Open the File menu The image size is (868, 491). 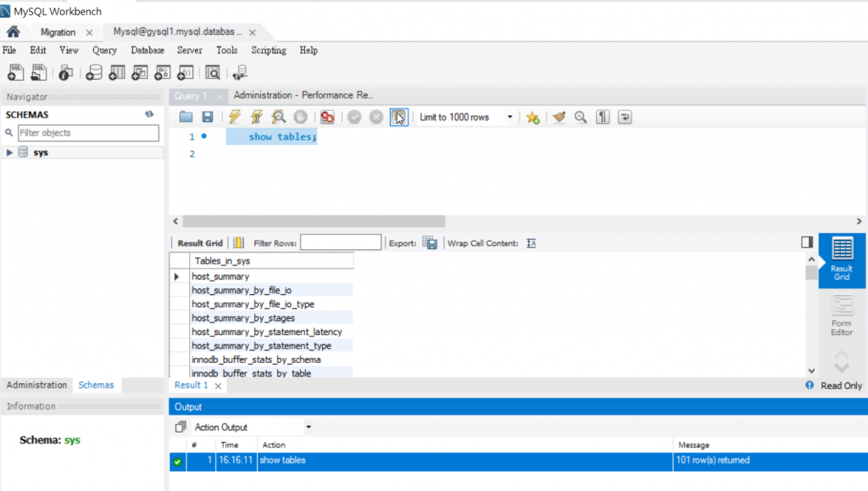(x=9, y=50)
